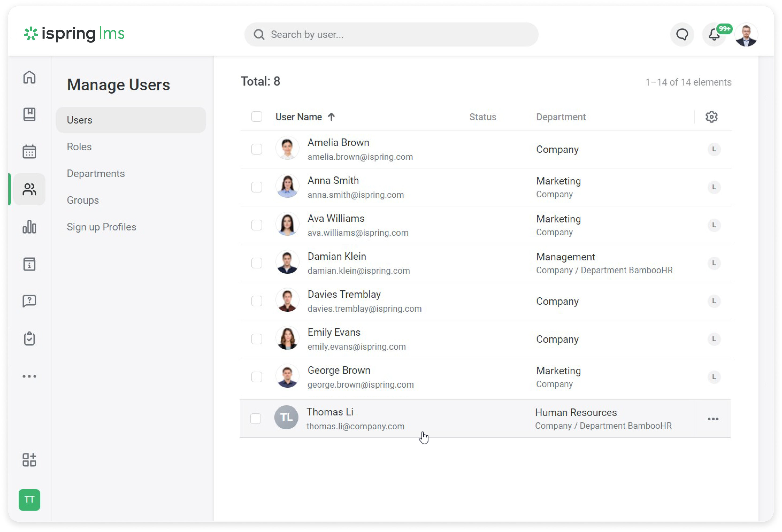Expand the sidebar more options ellipsis
This screenshot has height=532, width=782.
click(x=29, y=376)
